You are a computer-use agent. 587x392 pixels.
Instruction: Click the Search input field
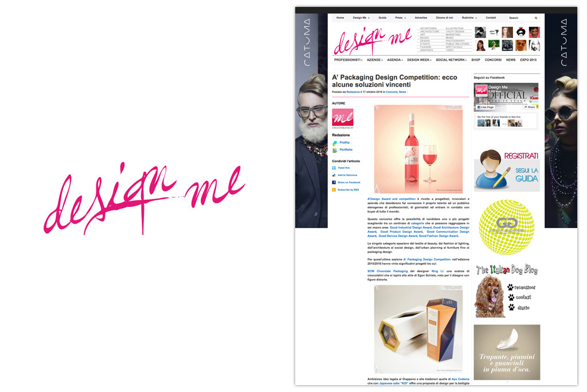pyautogui.click(x=521, y=18)
